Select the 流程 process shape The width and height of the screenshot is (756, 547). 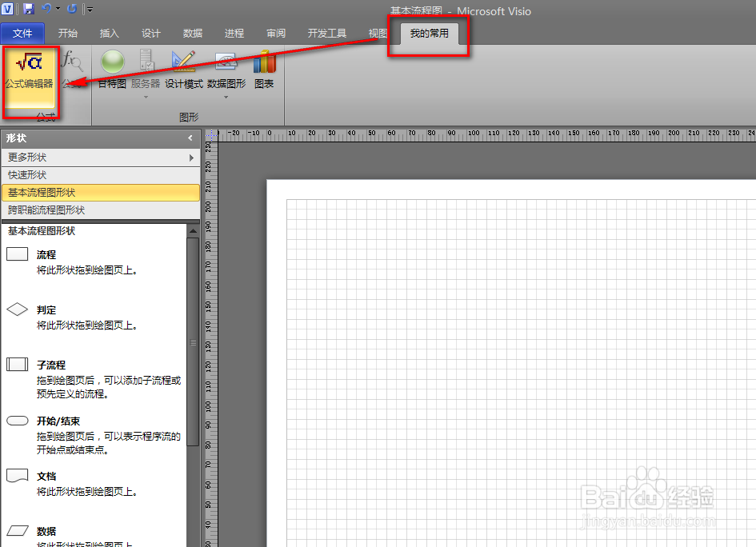[18, 254]
